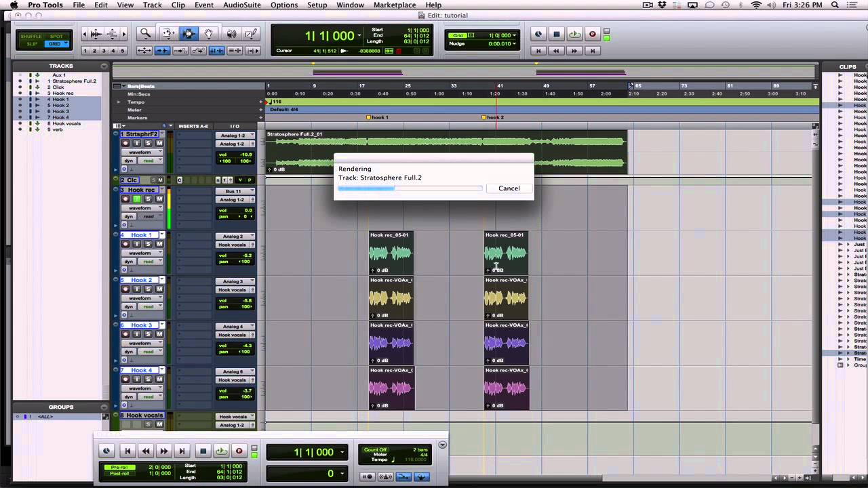Open the Setup menu
The height and width of the screenshot is (488, 868).
point(317,5)
